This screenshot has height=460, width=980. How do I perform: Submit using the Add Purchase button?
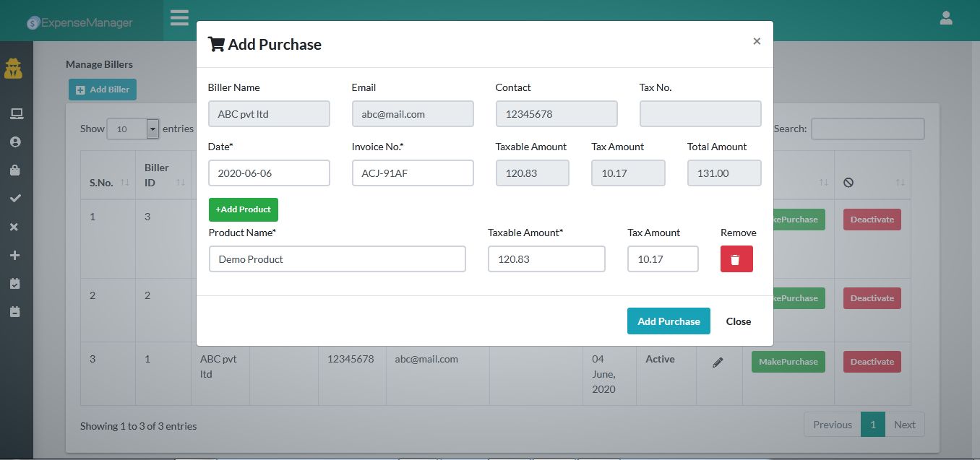668,321
